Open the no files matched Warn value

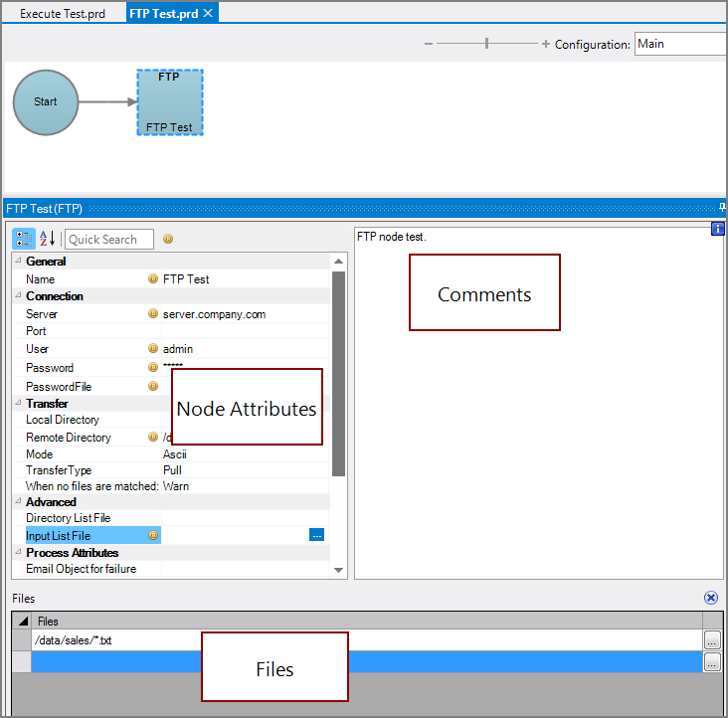coord(245,486)
